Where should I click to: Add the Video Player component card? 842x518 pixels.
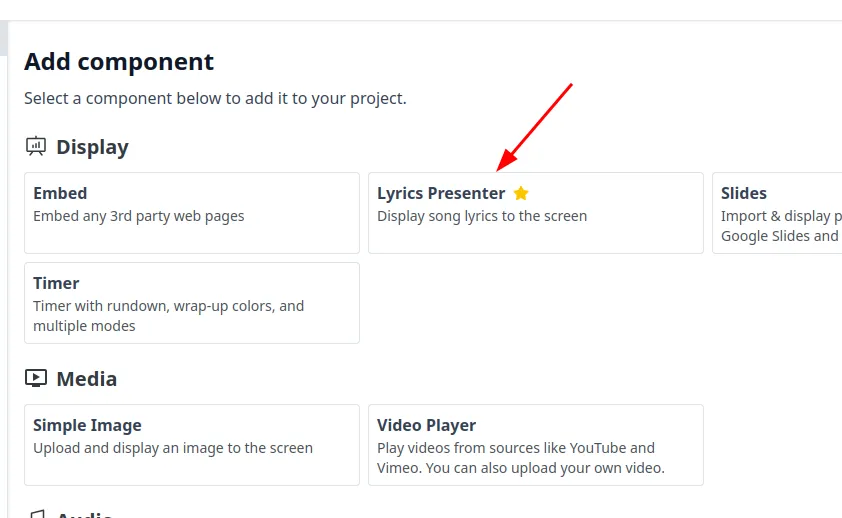[x=535, y=445]
